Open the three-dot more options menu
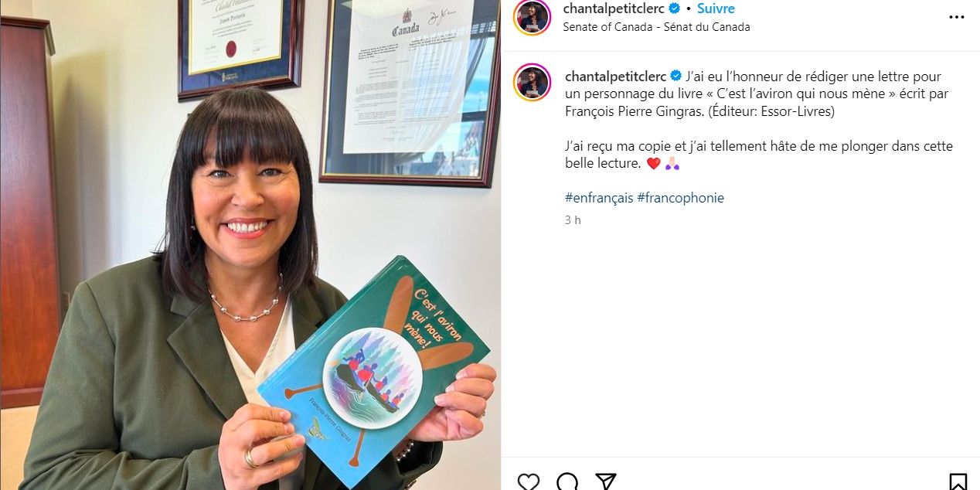Image resolution: width=980 pixels, height=490 pixels. point(957,17)
